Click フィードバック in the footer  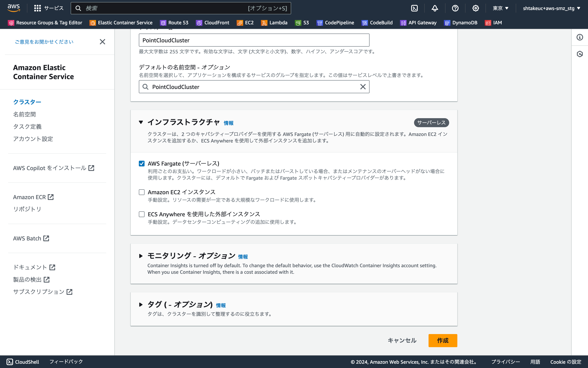(x=66, y=362)
